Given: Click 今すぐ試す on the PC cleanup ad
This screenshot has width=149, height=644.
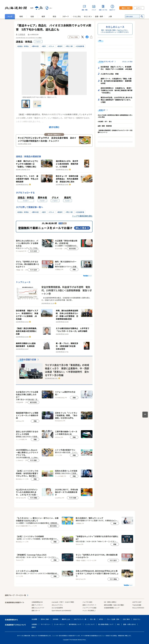Looking at the screenshot, I should pyautogui.click(x=33, y=251).
